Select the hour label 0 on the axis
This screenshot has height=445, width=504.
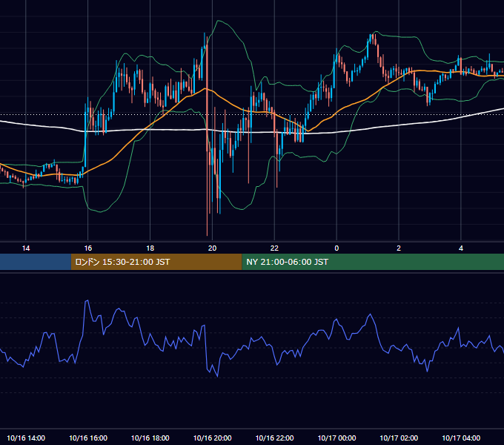tap(336, 248)
